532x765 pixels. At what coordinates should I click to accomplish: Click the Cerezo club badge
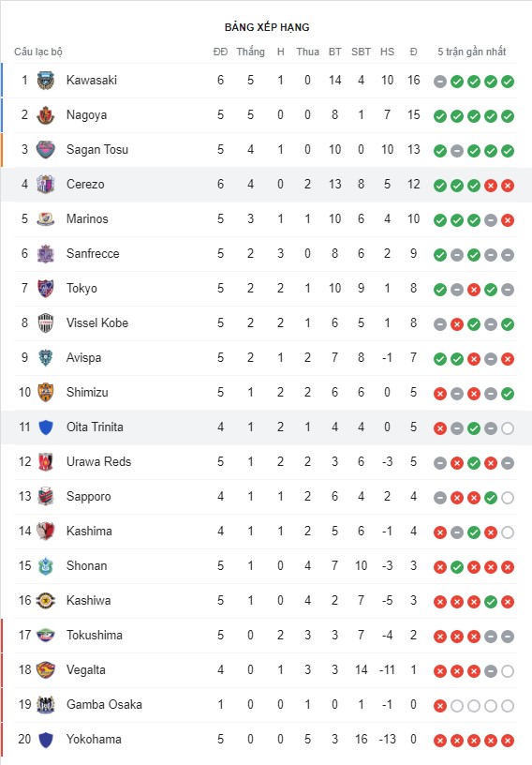46,185
